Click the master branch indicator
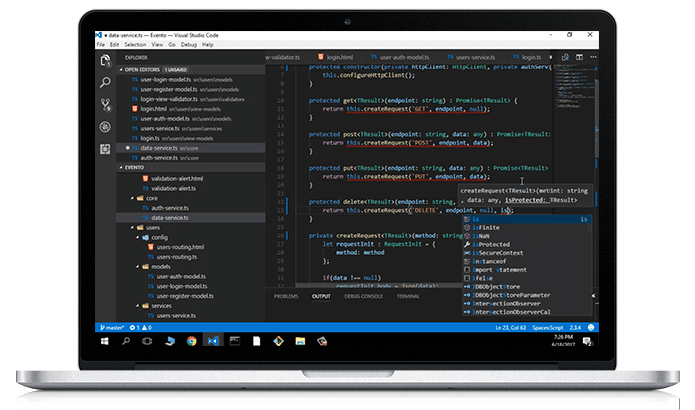The height and width of the screenshot is (410, 695). tap(112, 326)
